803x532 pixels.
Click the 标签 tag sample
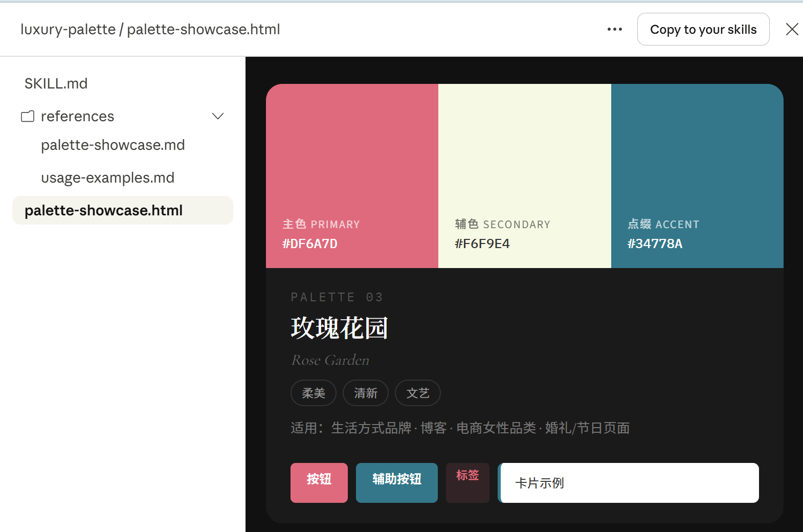[467, 482]
